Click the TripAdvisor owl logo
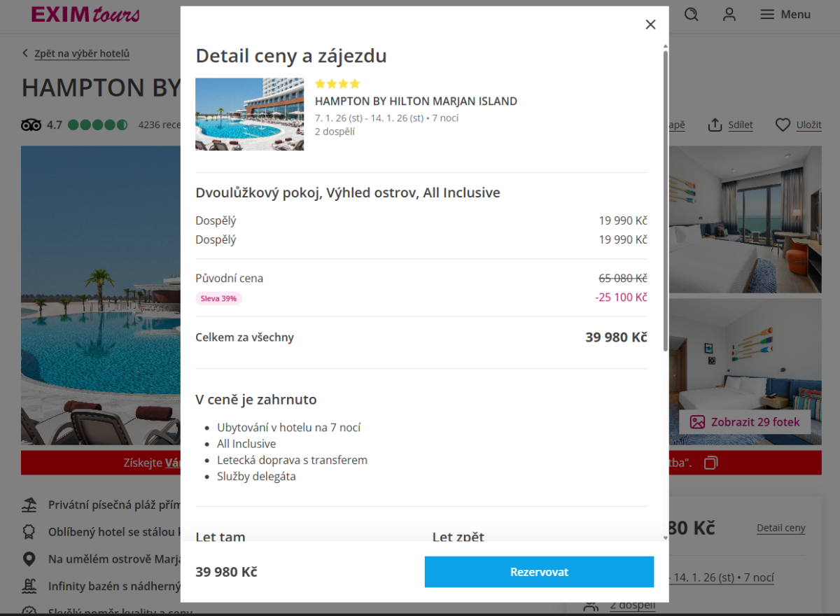 tap(31, 125)
